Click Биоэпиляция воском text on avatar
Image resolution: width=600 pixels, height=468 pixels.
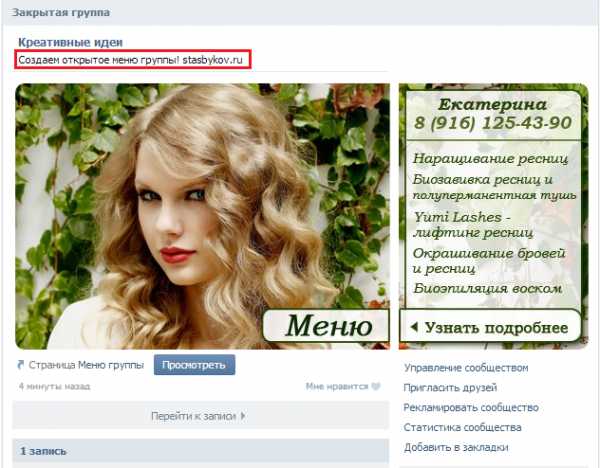coord(488,288)
